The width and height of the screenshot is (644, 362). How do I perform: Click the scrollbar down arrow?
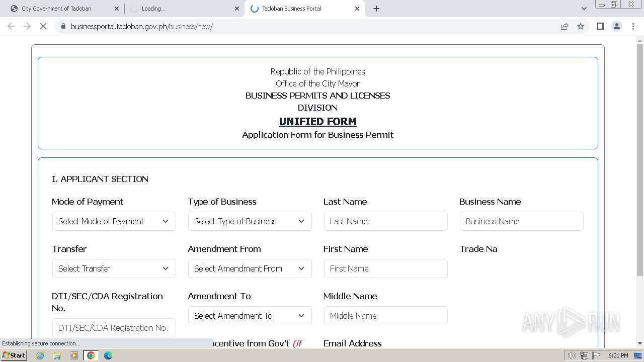point(640,343)
